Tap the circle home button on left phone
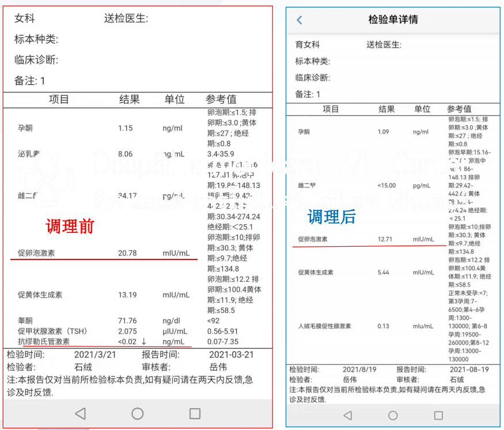 coord(137,414)
